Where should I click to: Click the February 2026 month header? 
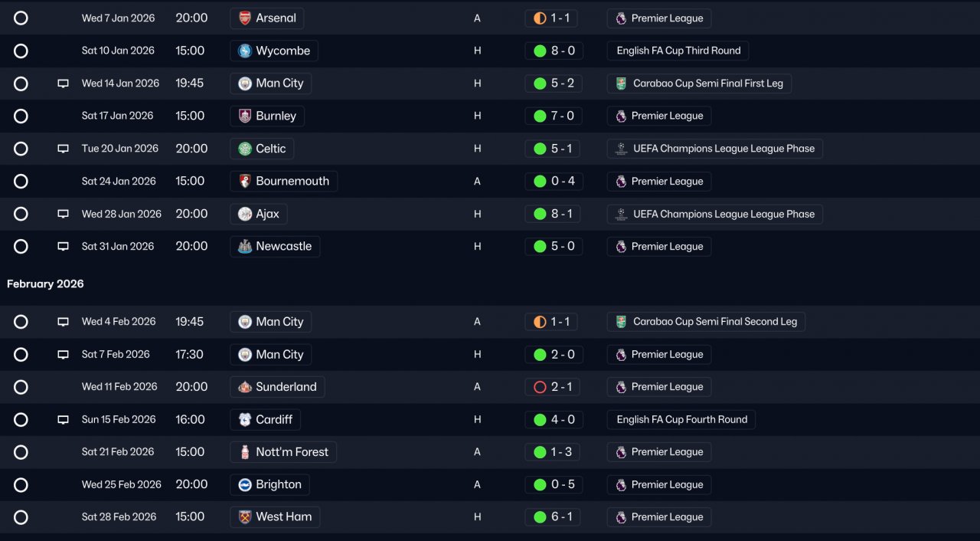coord(45,284)
